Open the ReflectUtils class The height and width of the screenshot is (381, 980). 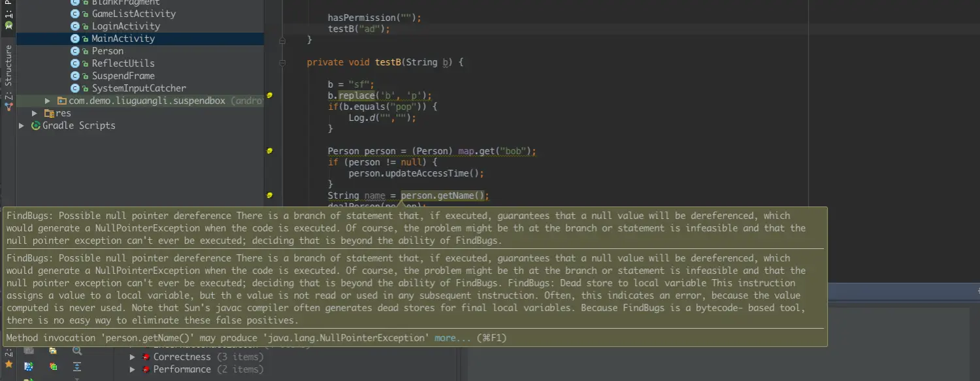(123, 63)
